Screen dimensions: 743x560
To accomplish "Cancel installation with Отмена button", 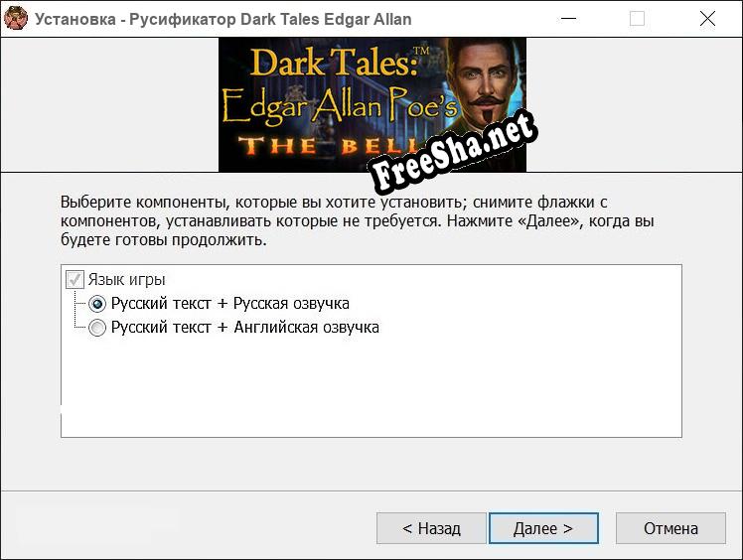I will coord(670,528).
